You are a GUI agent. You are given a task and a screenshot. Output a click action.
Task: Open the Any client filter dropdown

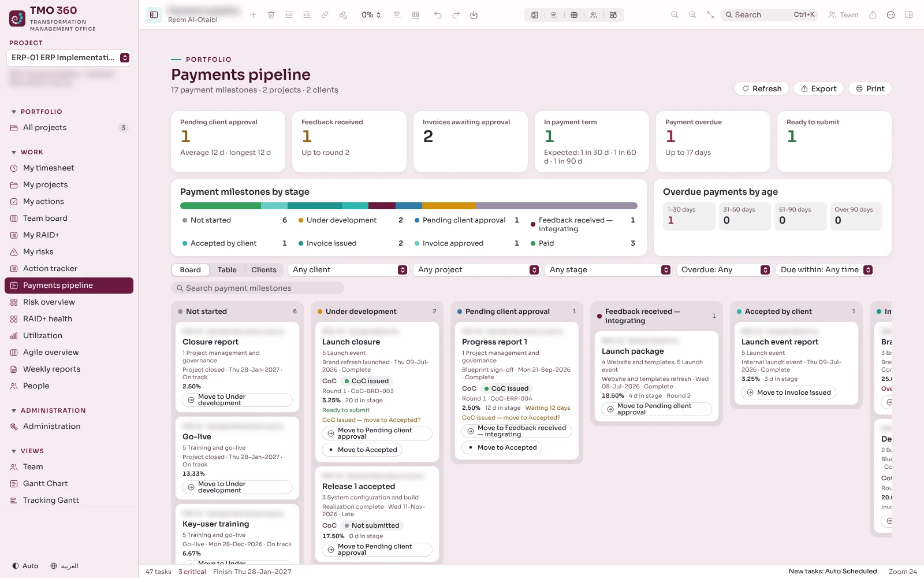point(349,270)
